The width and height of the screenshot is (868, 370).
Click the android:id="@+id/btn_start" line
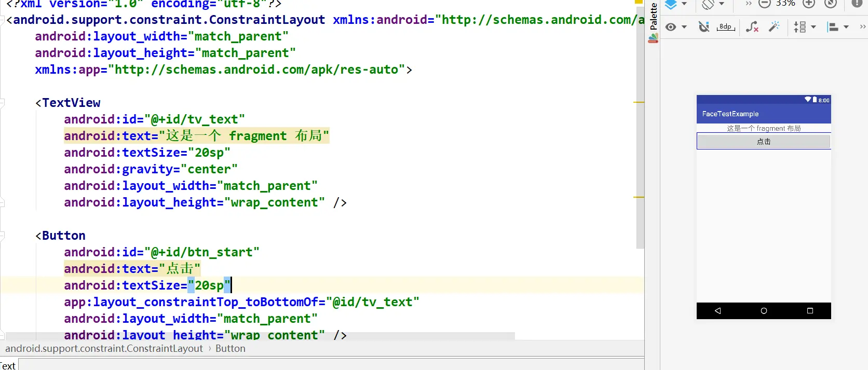[161, 252]
